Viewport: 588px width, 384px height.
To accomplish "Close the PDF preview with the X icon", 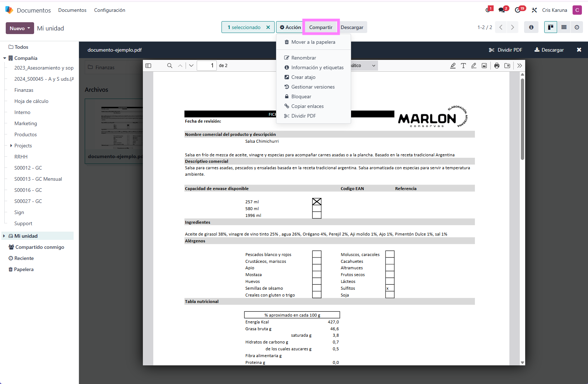I will click(579, 50).
